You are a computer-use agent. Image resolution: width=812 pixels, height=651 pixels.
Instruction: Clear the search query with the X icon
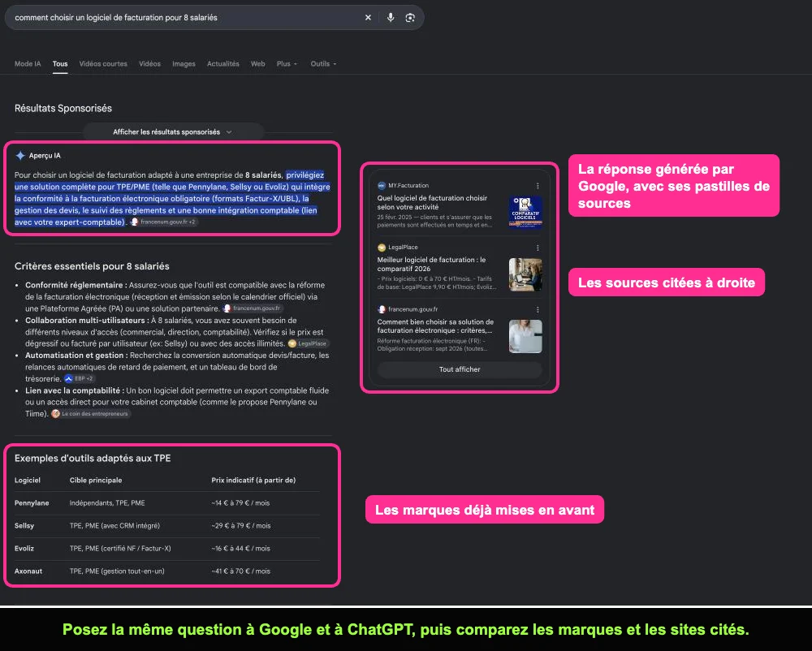(368, 18)
